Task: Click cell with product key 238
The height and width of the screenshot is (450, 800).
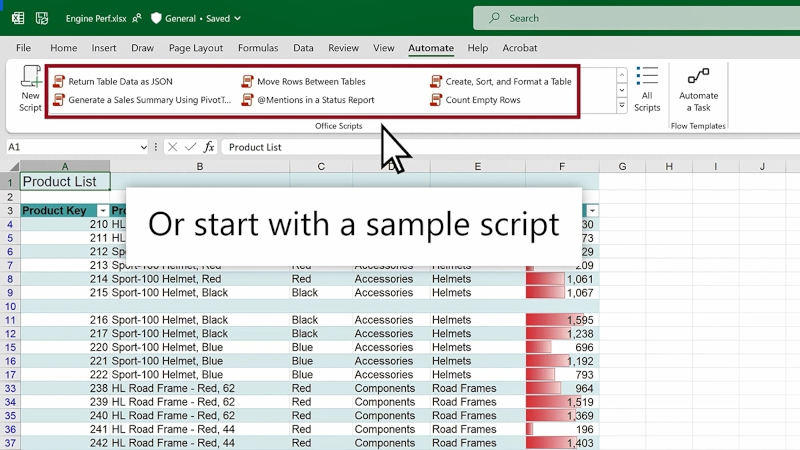Action: pos(65,388)
